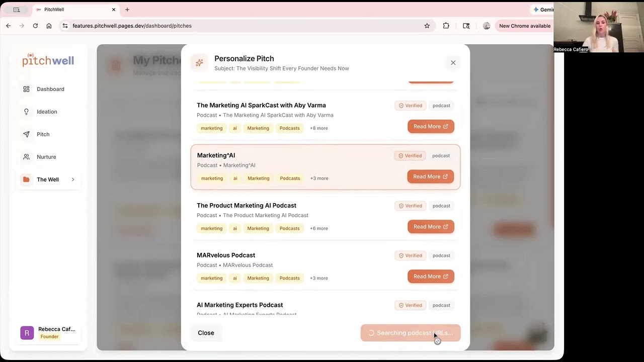Expand The Well chevron arrow

pyautogui.click(x=73, y=179)
